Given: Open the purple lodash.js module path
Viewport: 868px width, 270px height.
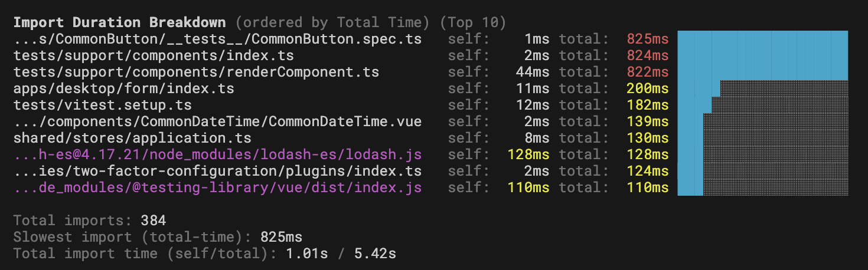Looking at the screenshot, I should [x=217, y=155].
